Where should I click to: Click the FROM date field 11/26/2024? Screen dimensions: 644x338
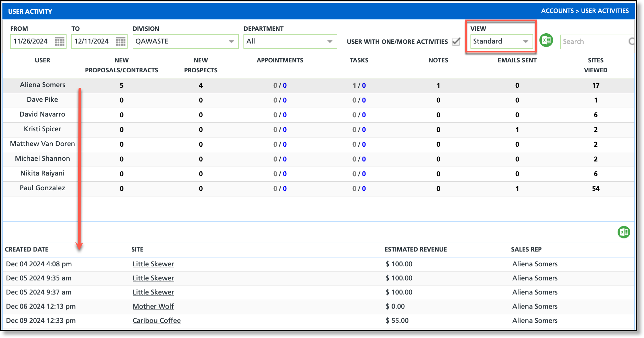(31, 41)
